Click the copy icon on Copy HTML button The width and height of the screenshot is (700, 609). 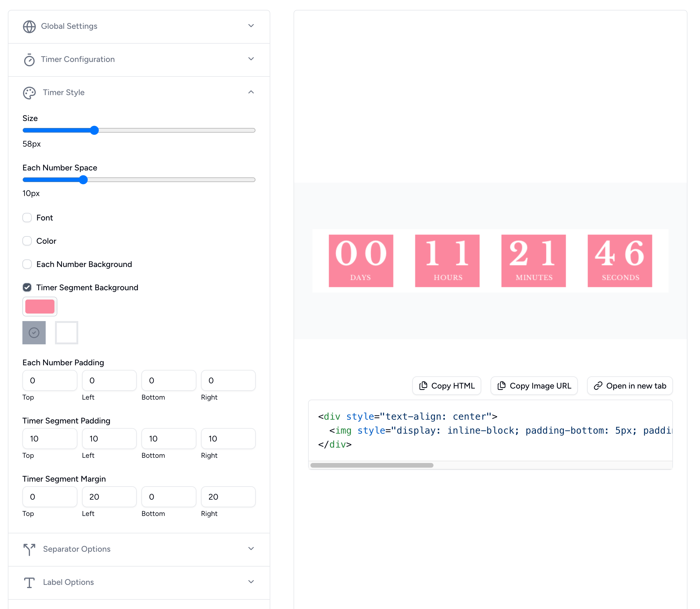click(x=424, y=385)
